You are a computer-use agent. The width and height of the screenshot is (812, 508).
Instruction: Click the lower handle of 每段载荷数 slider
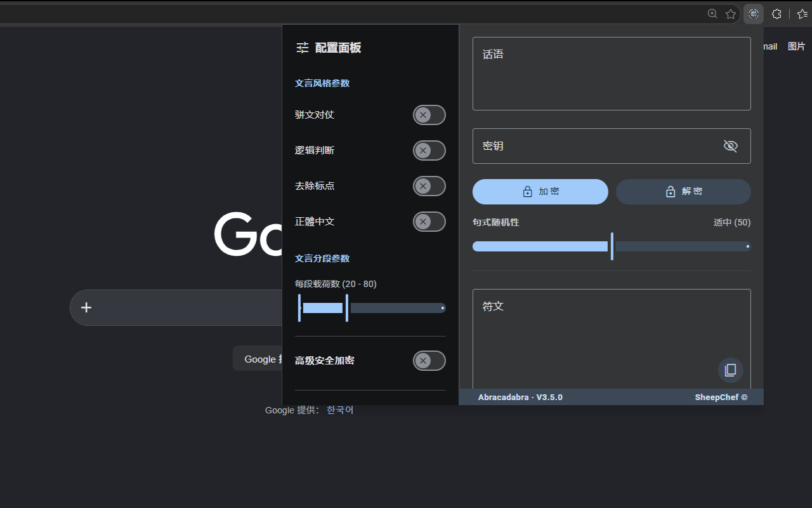[299, 308]
